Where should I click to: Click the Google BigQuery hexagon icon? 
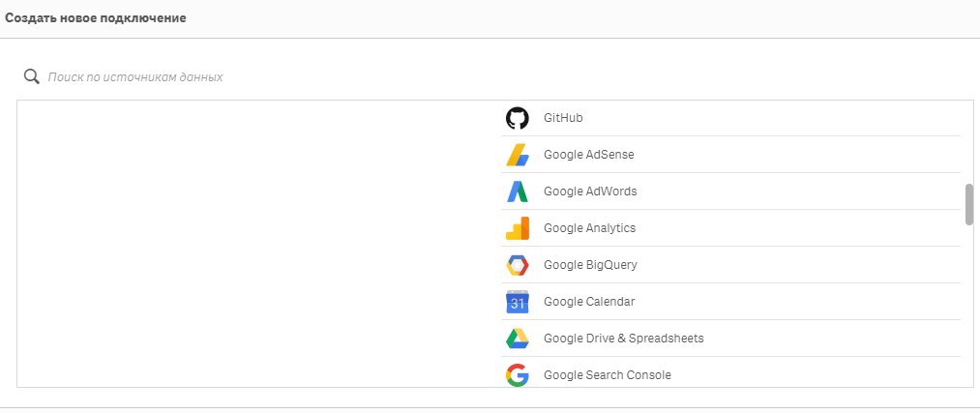click(517, 265)
